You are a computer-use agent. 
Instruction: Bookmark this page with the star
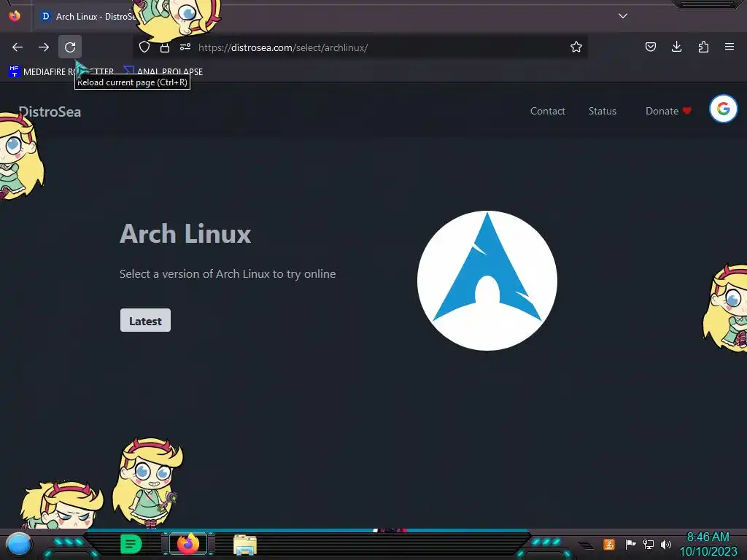[x=576, y=47]
